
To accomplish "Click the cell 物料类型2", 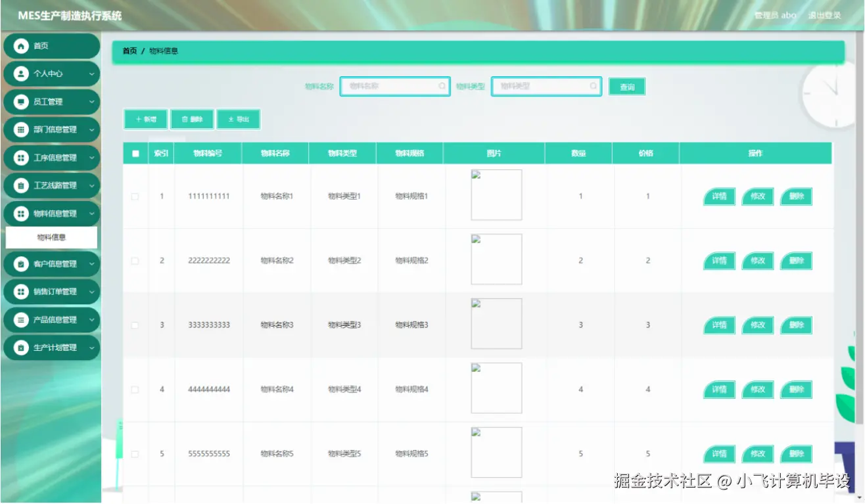I will [344, 261].
